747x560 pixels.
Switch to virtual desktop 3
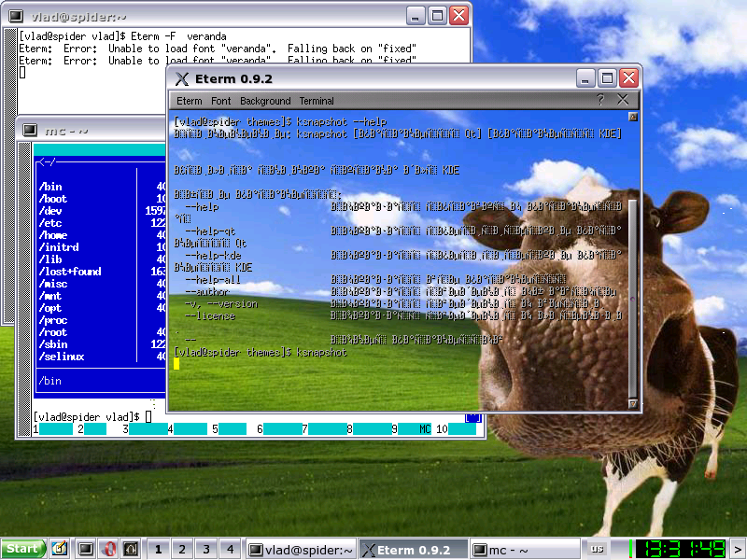tap(205, 549)
